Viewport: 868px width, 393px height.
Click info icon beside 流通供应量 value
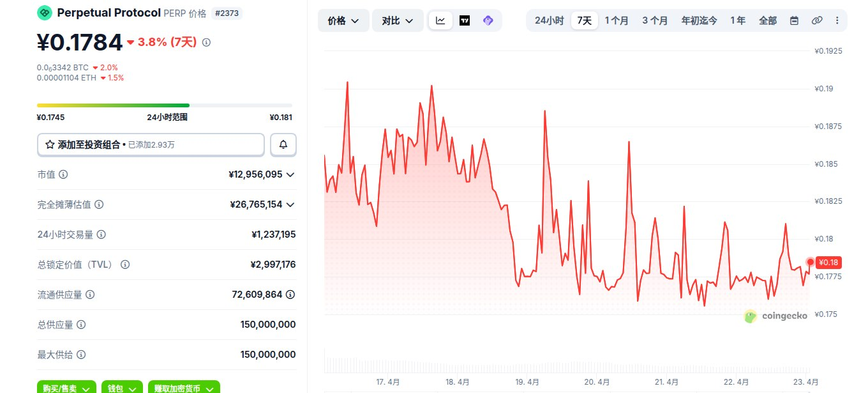290,295
